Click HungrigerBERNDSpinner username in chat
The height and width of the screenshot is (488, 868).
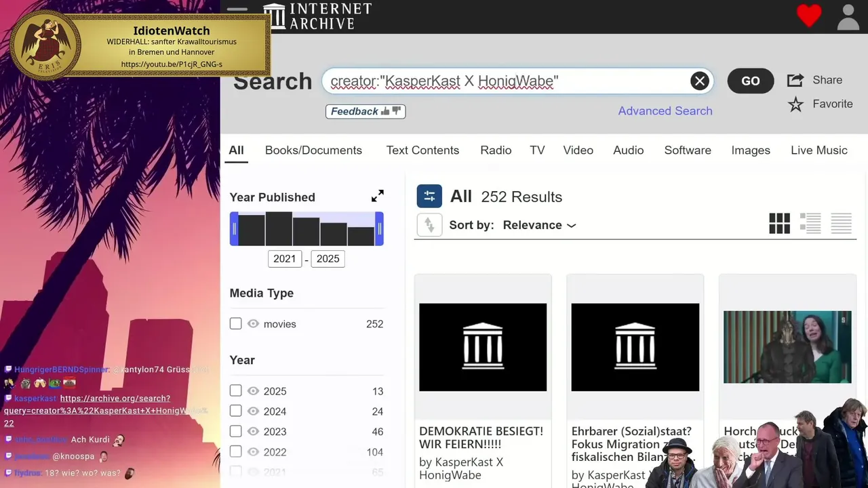(x=62, y=369)
